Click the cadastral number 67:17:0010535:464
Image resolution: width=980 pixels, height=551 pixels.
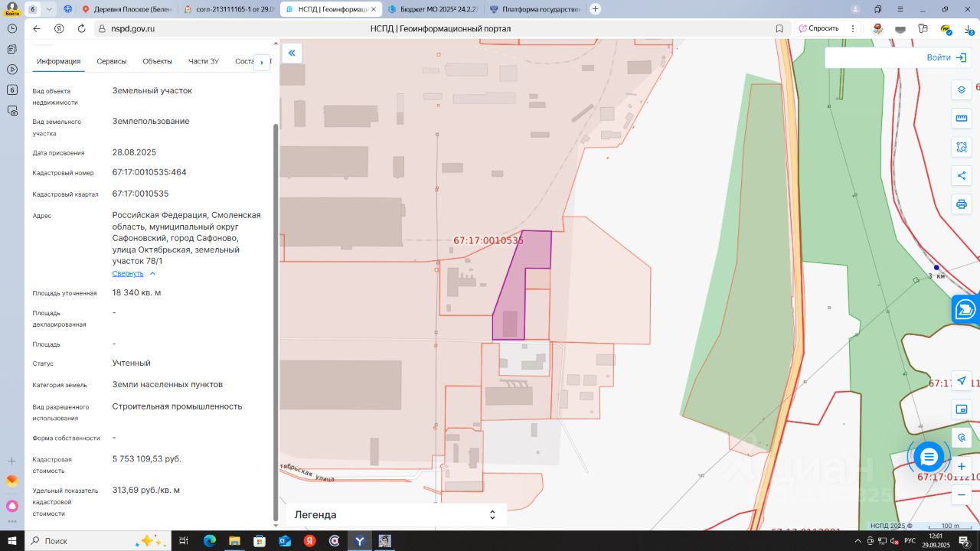(x=149, y=172)
